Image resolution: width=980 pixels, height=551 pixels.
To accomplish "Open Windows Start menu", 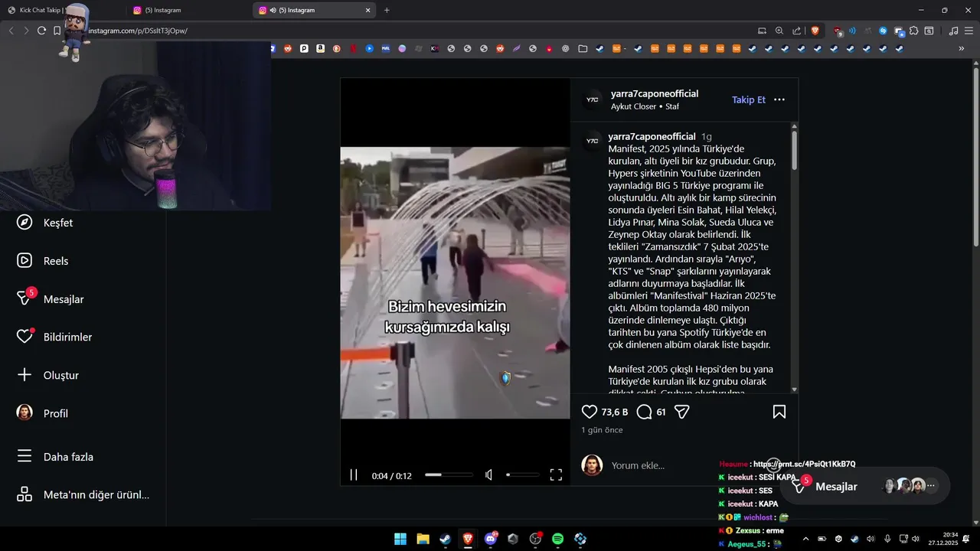I will pos(400,539).
